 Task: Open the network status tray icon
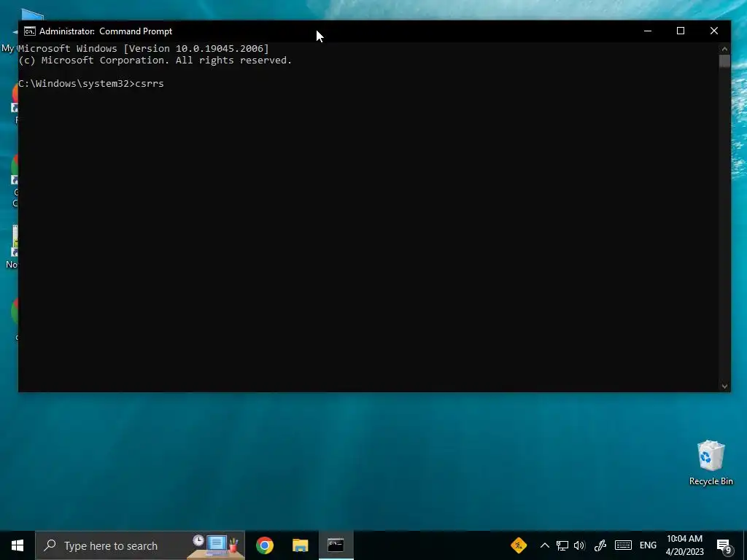[x=562, y=545]
